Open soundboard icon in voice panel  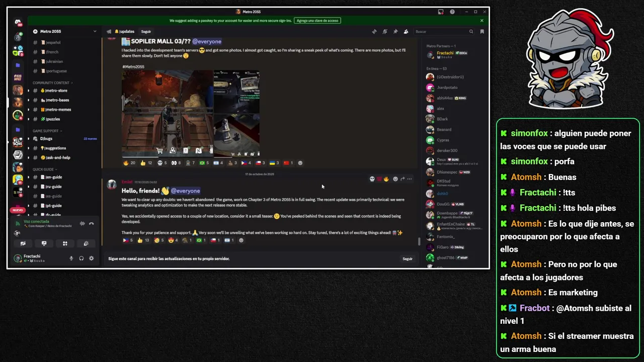click(86, 243)
